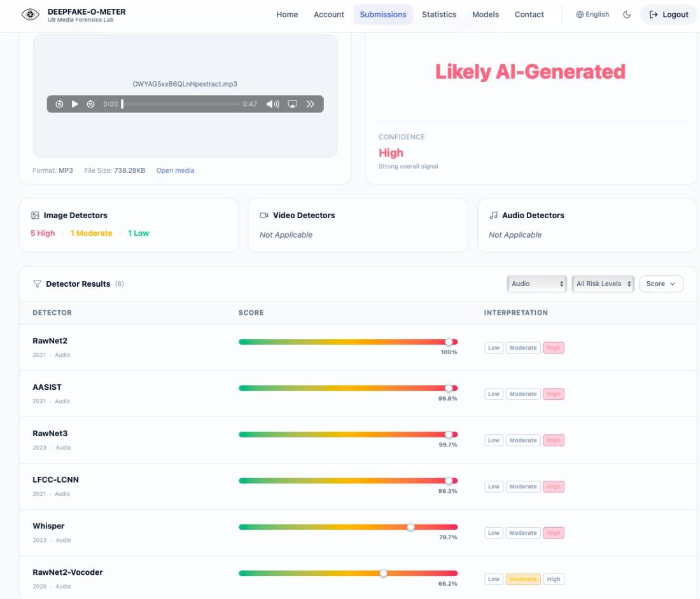Click the Deepfake-O-Meter eye logo
This screenshot has width=700, height=599.
coord(30,15)
